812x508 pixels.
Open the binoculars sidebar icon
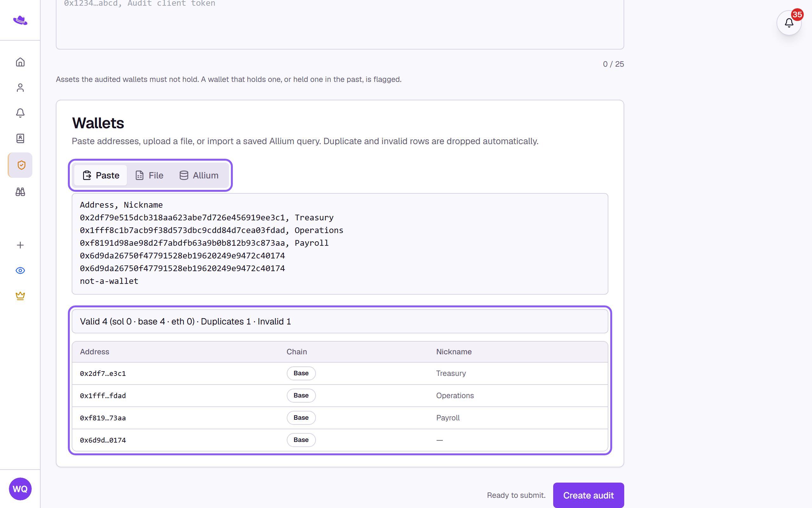tap(20, 192)
